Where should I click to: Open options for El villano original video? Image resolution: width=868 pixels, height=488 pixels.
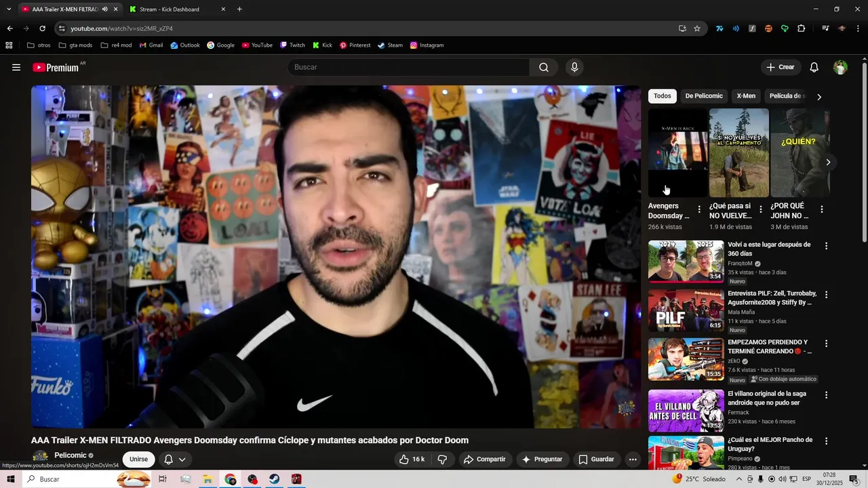tap(826, 395)
